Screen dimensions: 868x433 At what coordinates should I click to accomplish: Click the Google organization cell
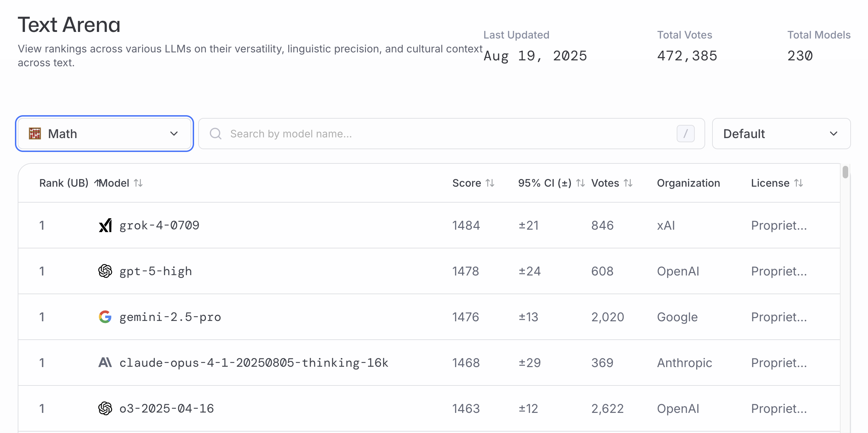(x=677, y=317)
